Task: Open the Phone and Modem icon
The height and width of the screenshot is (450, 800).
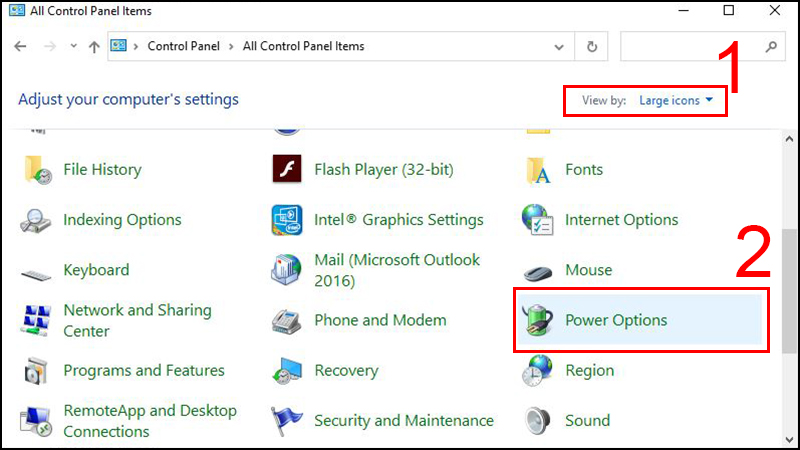Action: coord(286,322)
